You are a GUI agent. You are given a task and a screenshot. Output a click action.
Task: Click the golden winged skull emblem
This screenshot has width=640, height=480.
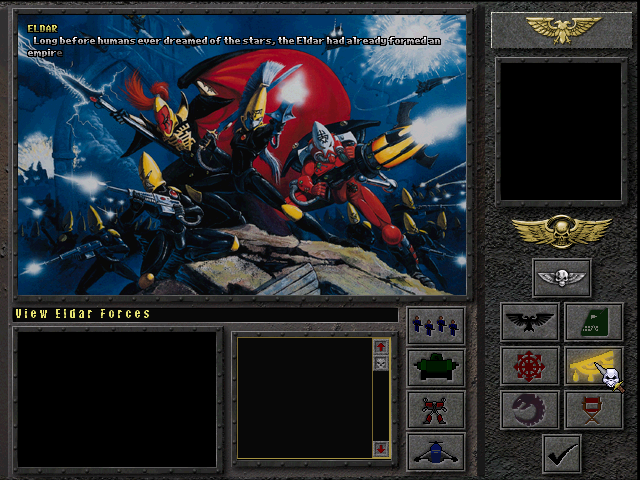[x=562, y=232]
